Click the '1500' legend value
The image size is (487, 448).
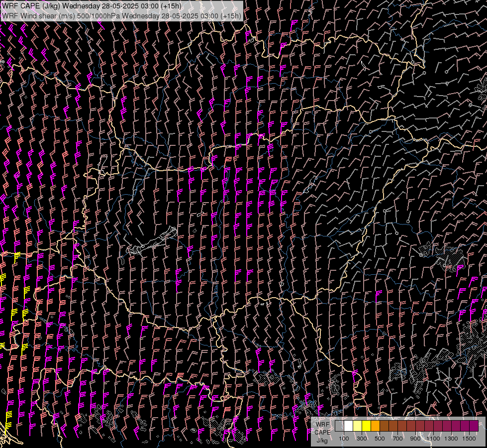(x=469, y=439)
